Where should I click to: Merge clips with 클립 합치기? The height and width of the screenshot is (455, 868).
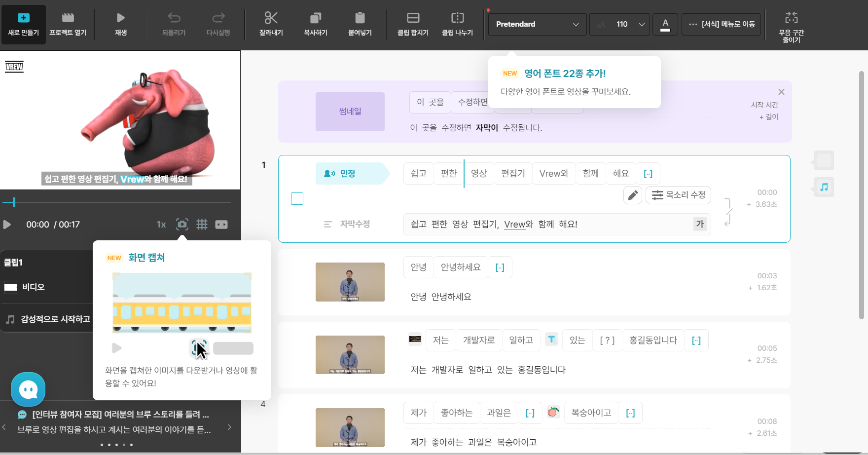(x=413, y=24)
